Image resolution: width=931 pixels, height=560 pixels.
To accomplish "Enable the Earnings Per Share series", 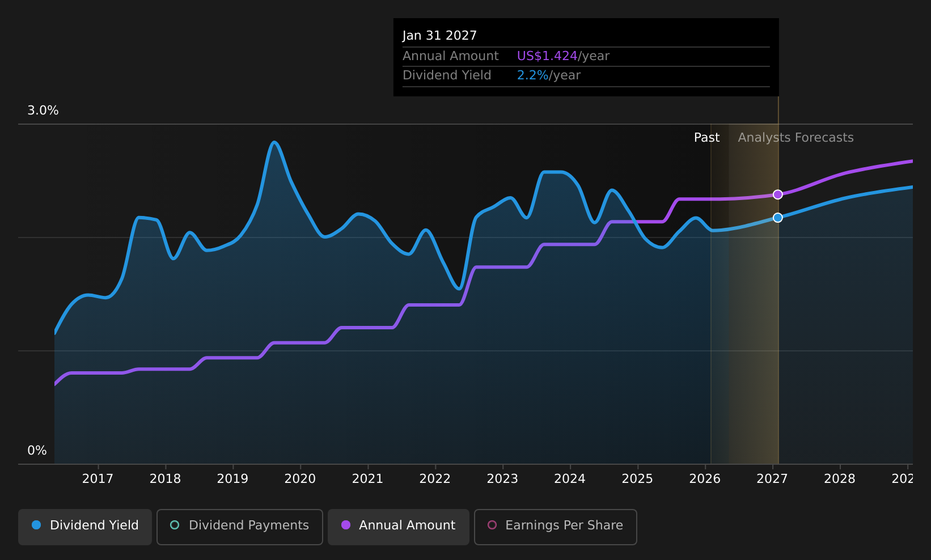I will [x=556, y=527].
